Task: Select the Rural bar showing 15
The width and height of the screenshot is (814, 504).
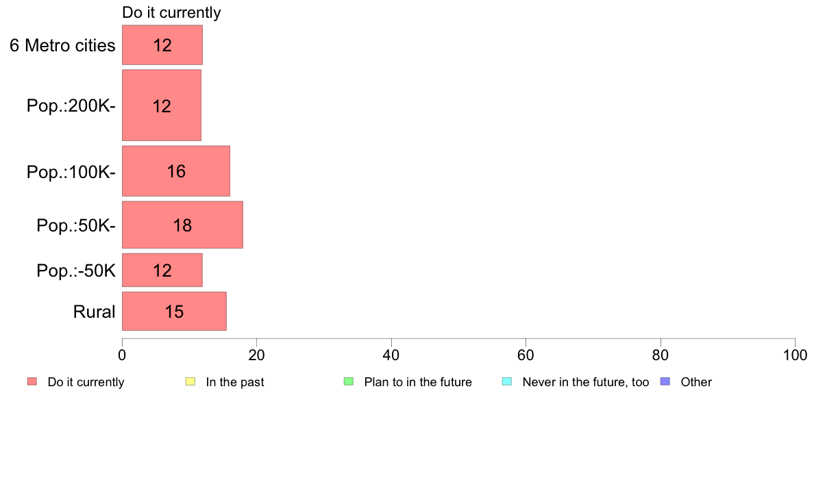Action: pos(174,311)
